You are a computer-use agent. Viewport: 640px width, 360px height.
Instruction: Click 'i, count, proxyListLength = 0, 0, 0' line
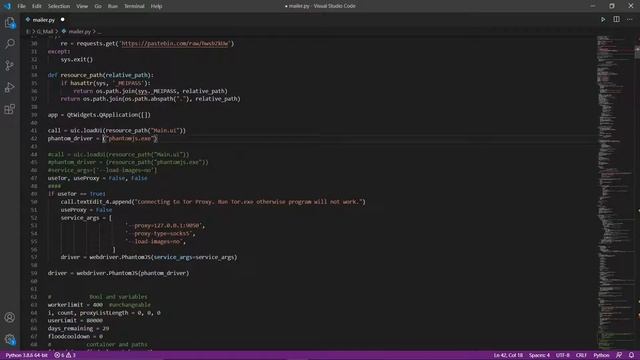pos(104,313)
